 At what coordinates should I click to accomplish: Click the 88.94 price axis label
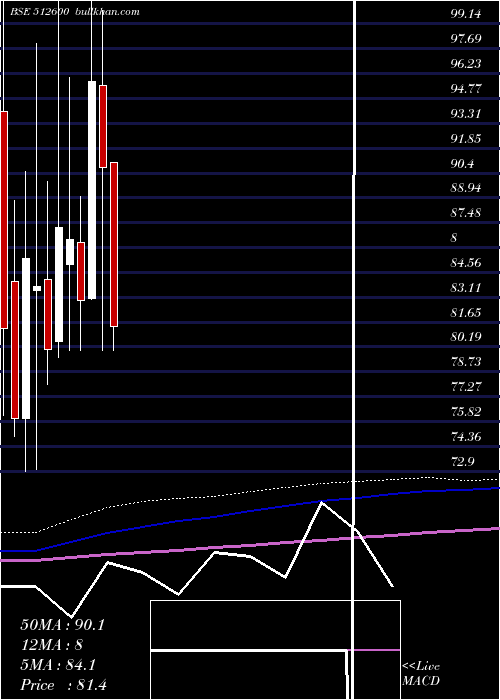point(466,188)
